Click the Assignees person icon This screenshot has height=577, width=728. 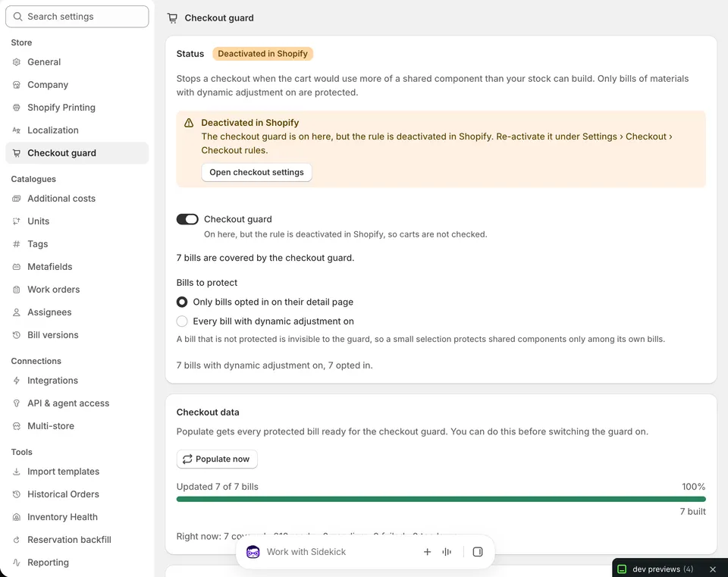point(17,312)
